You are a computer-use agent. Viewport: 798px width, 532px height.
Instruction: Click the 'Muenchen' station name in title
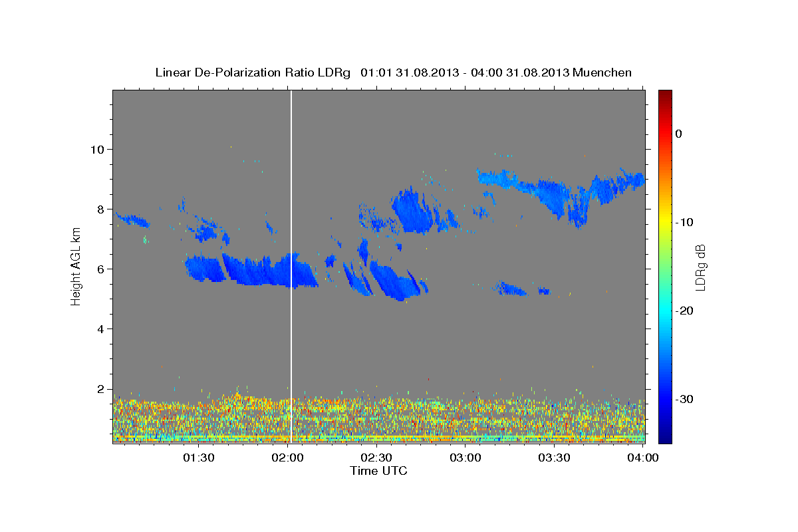coord(603,72)
